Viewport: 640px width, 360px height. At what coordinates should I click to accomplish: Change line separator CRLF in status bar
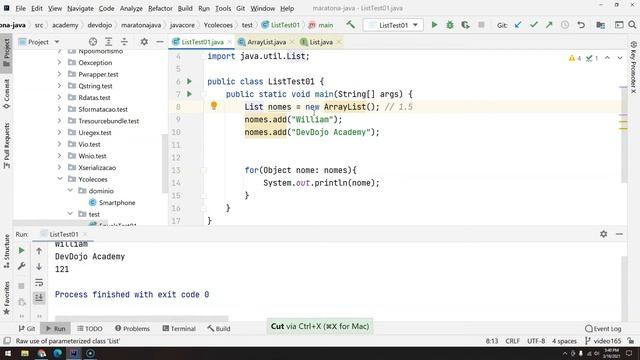coord(512,341)
